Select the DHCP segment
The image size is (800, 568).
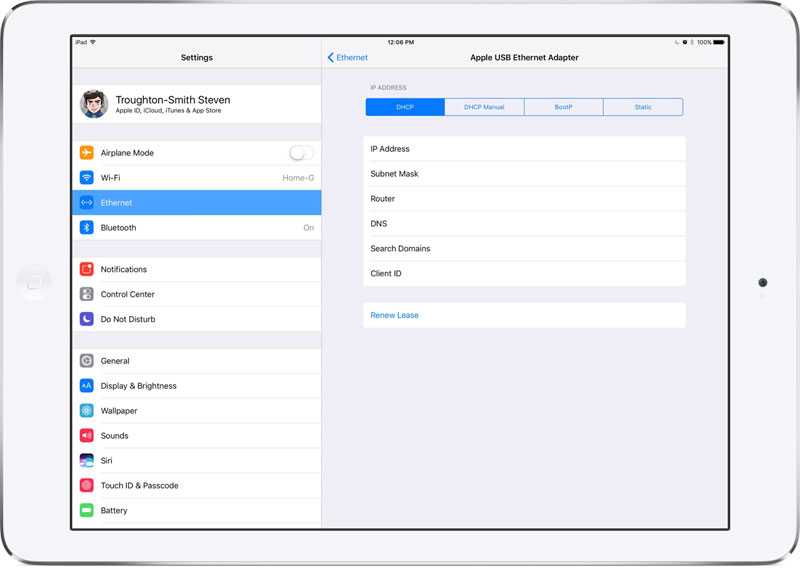click(x=405, y=107)
